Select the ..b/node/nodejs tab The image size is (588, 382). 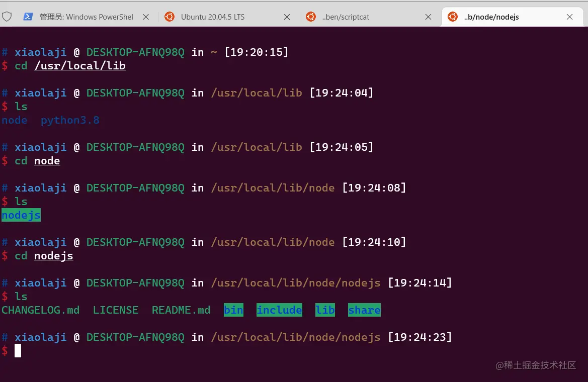[x=512, y=17]
